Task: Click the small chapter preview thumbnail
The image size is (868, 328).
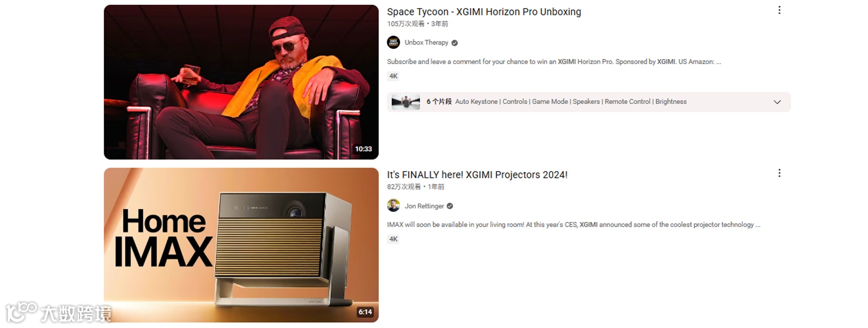Action: (x=406, y=102)
